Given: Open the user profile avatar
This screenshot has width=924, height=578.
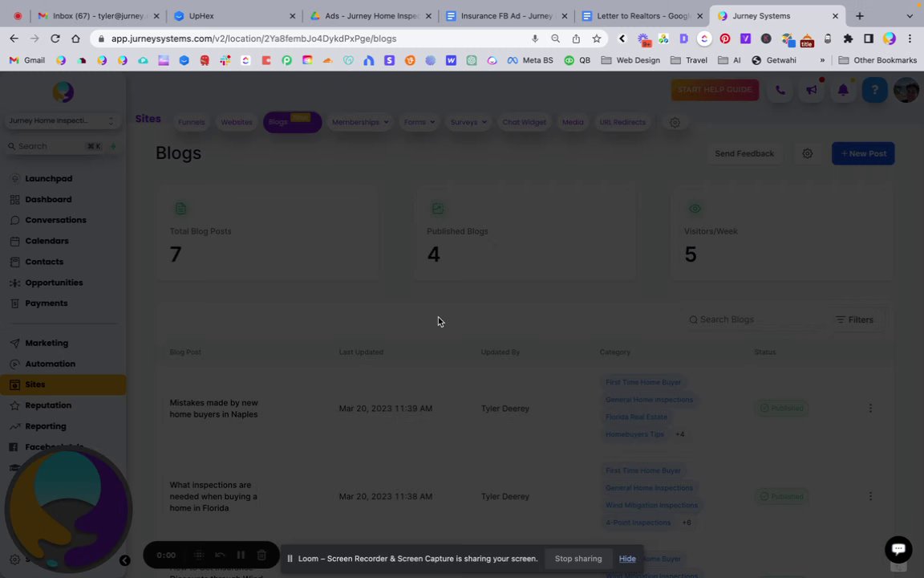Looking at the screenshot, I should coord(906,90).
